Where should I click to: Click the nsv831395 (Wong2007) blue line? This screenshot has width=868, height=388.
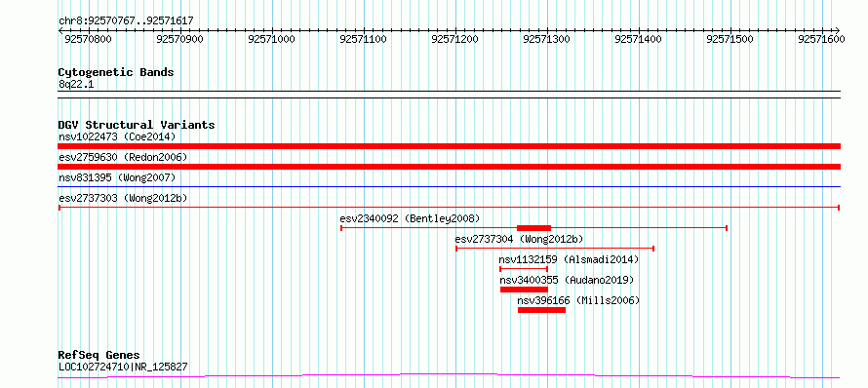point(449,187)
